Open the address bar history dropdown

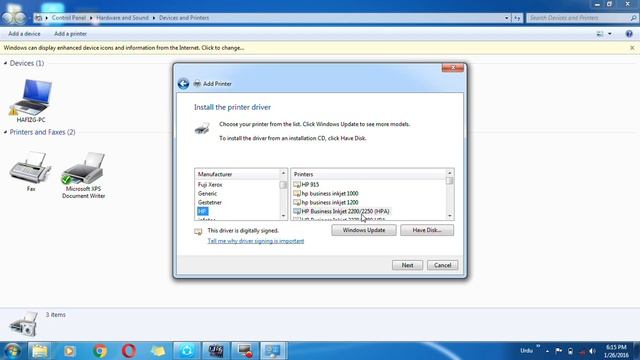(507, 18)
